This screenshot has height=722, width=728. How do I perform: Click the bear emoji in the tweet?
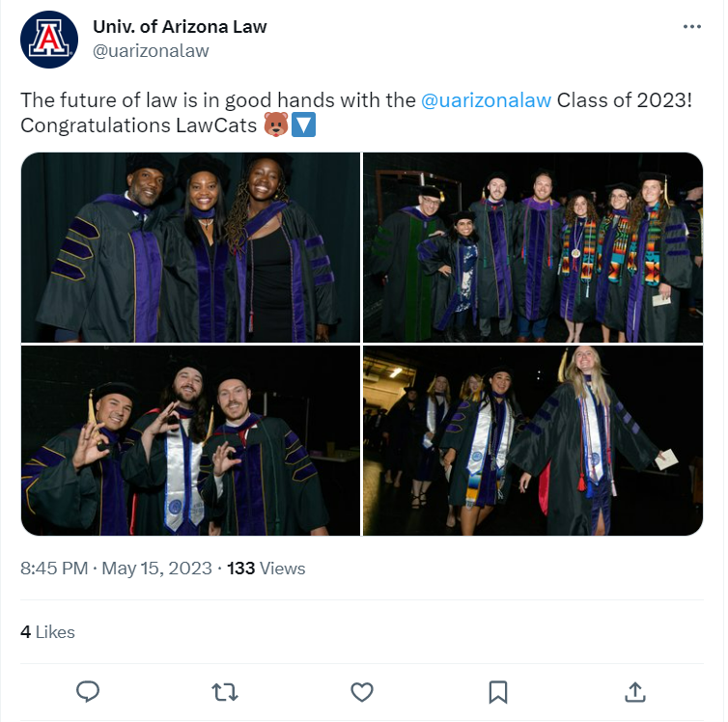click(x=276, y=125)
